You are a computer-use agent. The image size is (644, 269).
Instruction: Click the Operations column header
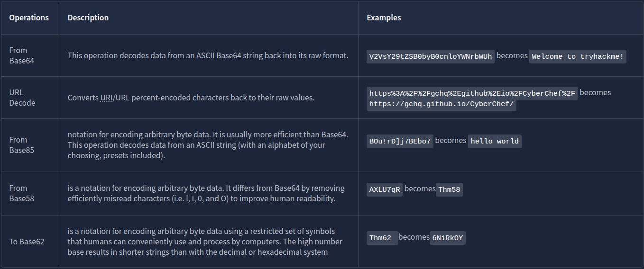pos(29,18)
